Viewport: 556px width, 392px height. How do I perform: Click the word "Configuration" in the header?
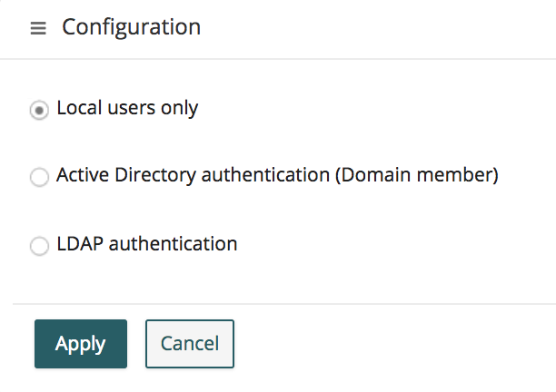(131, 27)
